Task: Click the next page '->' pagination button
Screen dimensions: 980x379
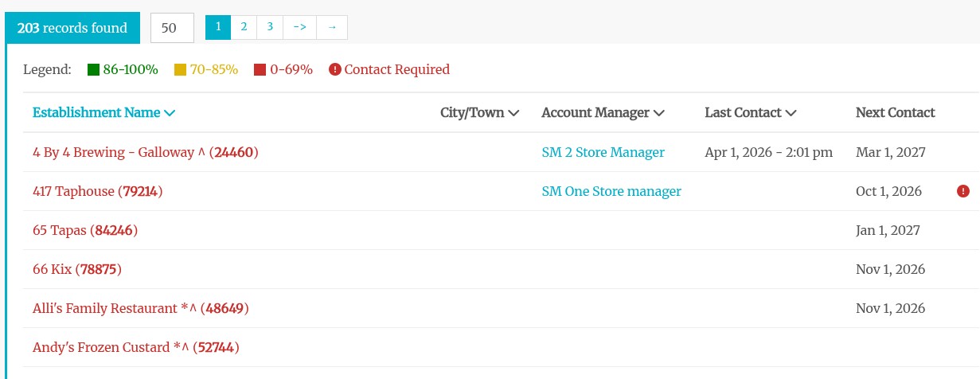Action: coord(299,27)
